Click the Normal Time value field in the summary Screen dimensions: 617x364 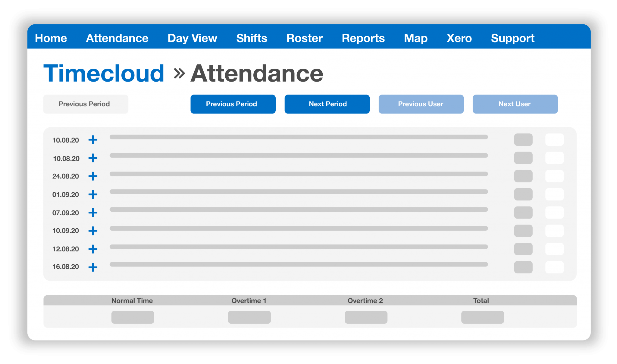[x=133, y=317]
